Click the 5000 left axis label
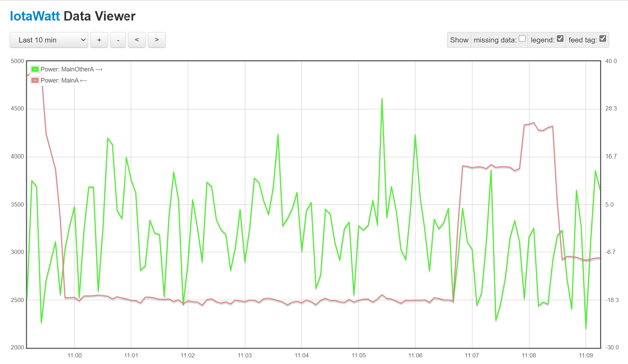628x364 pixels. click(x=17, y=61)
